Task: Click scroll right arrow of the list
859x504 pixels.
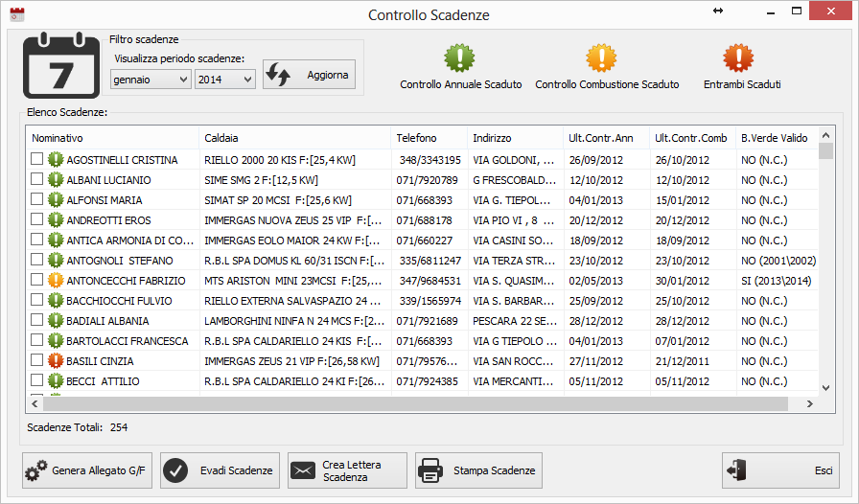Action: pos(810,404)
